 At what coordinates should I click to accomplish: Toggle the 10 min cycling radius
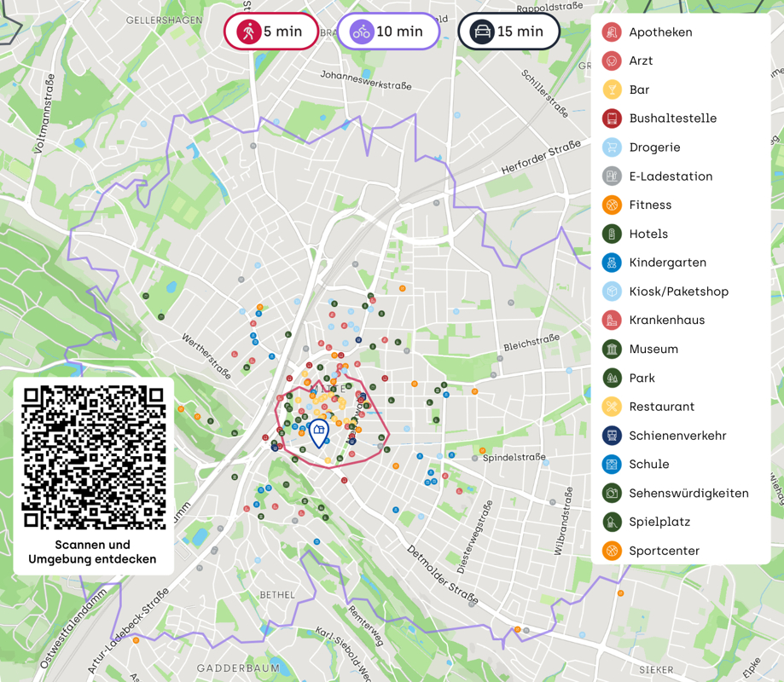388,32
